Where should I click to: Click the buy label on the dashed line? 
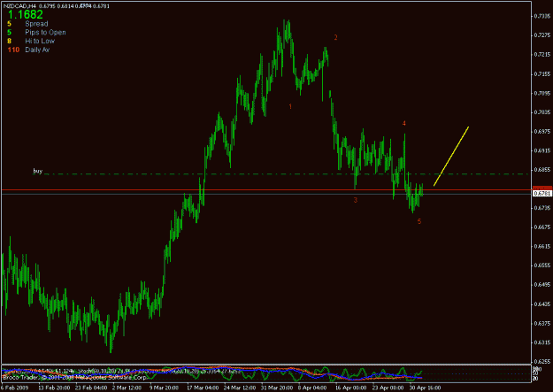pos(37,171)
